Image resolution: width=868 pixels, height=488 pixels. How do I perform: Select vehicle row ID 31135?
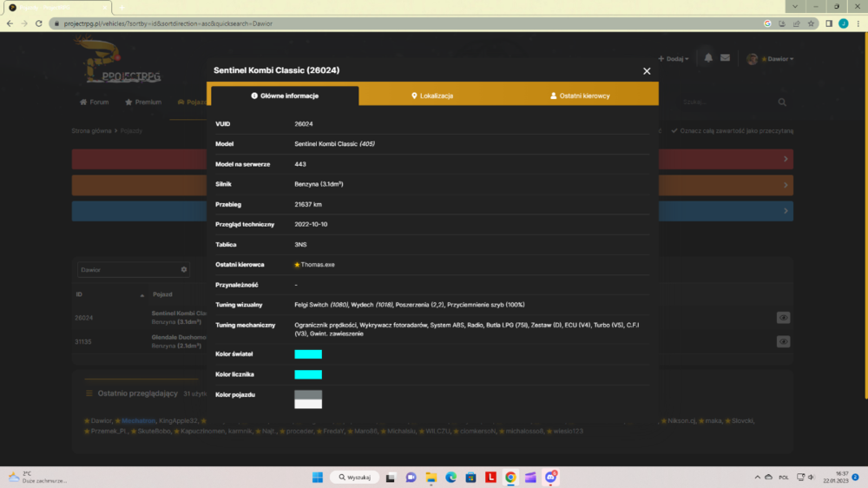83,342
